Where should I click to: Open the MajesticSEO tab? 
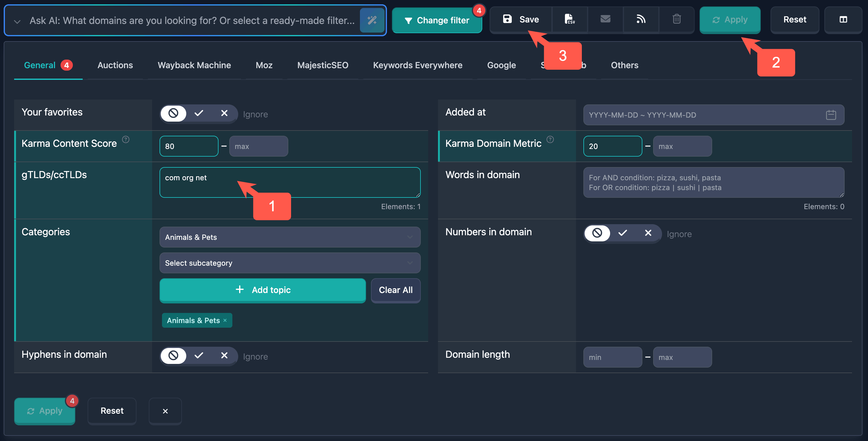coord(322,65)
